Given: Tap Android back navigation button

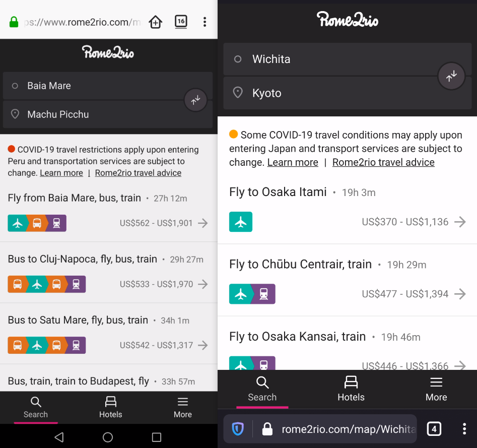Looking at the screenshot, I should (x=59, y=437).
